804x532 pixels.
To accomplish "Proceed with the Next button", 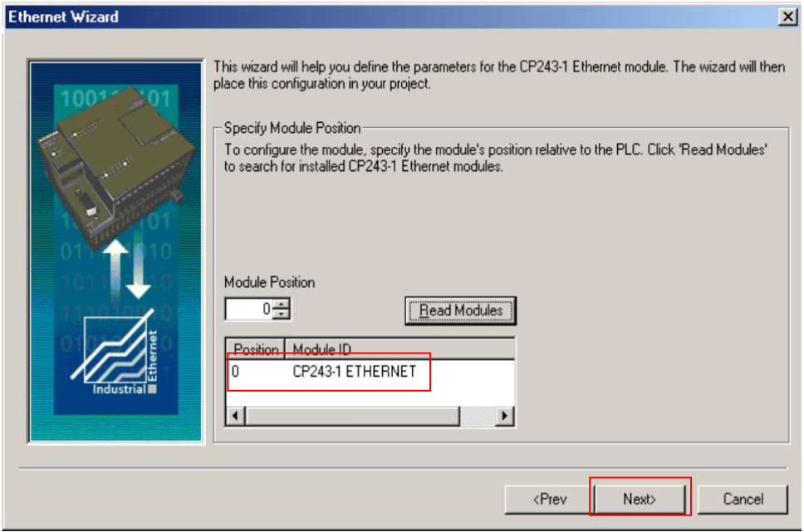I will [640, 499].
